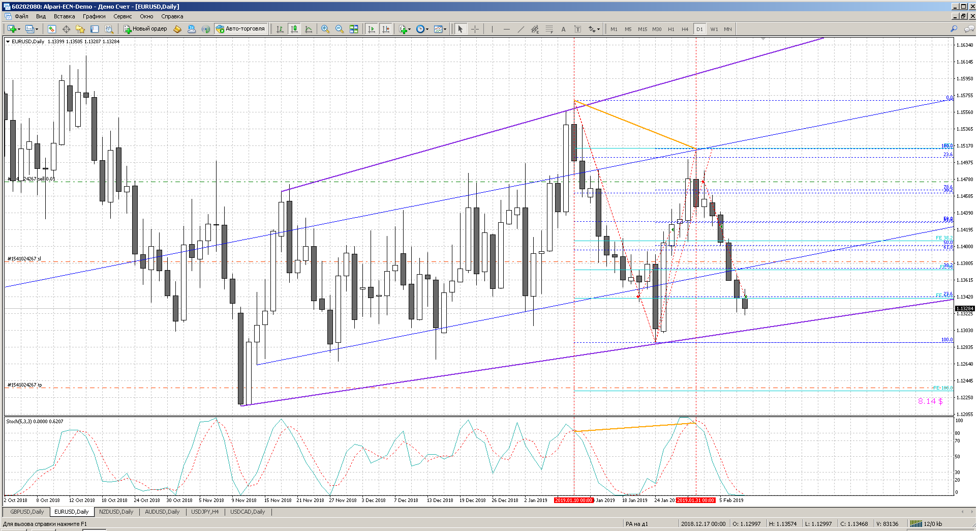
Task: Select the text 'A' drawing tool
Action: pos(563,29)
